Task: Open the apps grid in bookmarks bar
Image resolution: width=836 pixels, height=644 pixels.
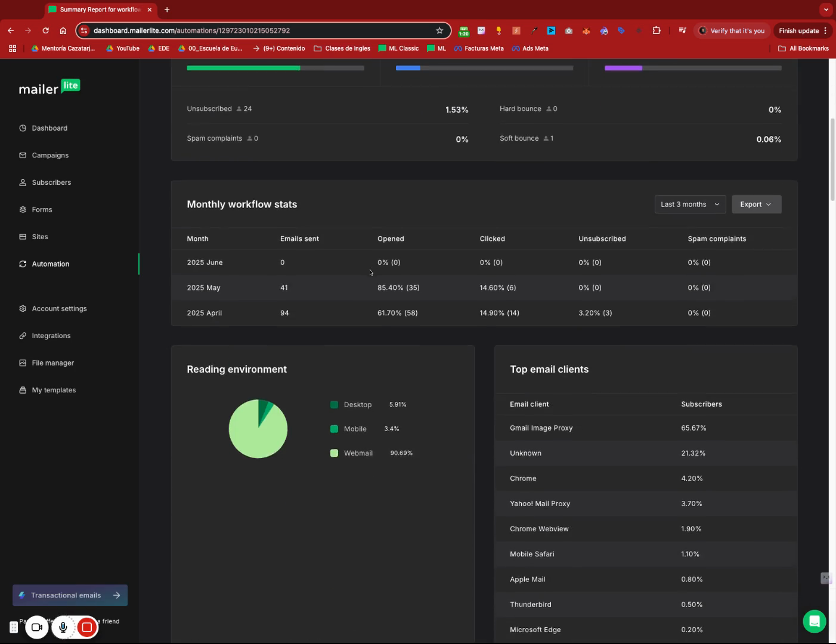Action: [x=13, y=48]
